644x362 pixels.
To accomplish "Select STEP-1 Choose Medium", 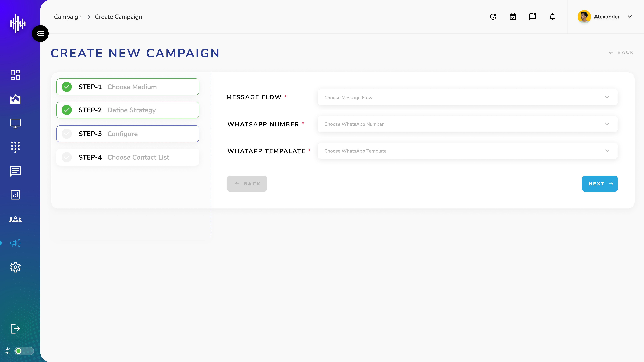I will click(x=128, y=87).
